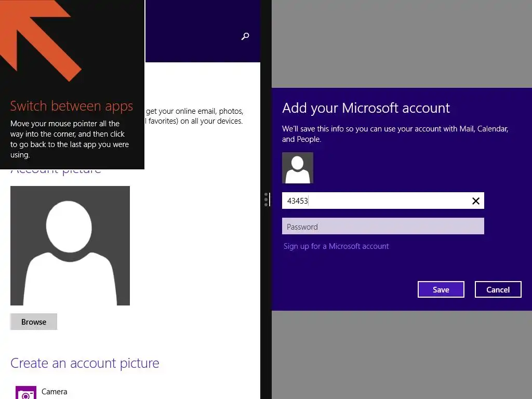The height and width of the screenshot is (399, 532).
Task: Click the Cancel button
Action: click(498, 289)
